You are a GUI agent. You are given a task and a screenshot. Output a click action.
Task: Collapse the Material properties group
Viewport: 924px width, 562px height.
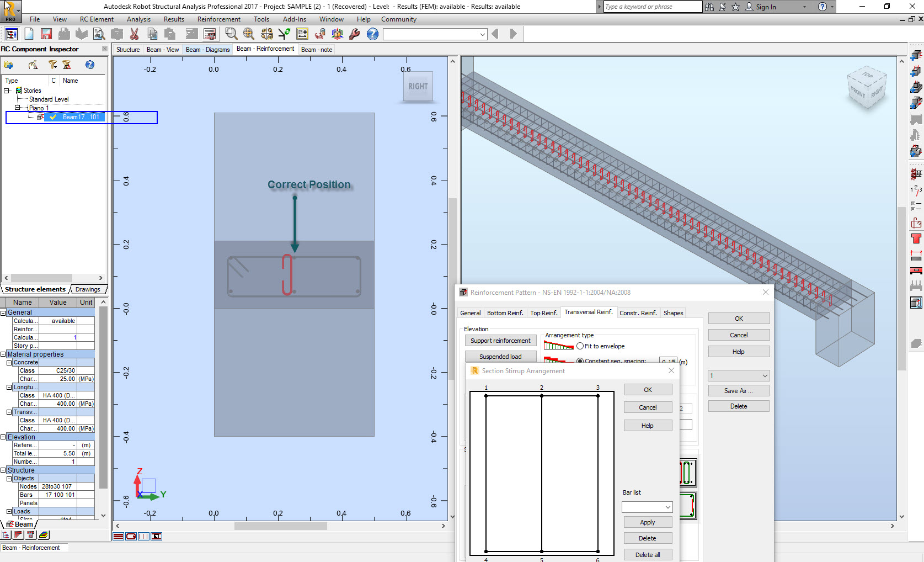pyautogui.click(x=3, y=354)
